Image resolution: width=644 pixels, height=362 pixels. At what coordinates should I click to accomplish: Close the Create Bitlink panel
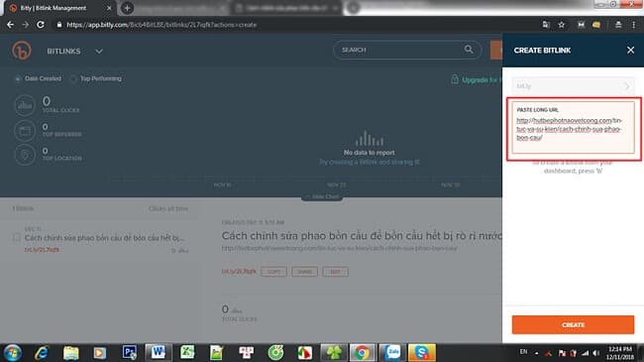pos(630,51)
